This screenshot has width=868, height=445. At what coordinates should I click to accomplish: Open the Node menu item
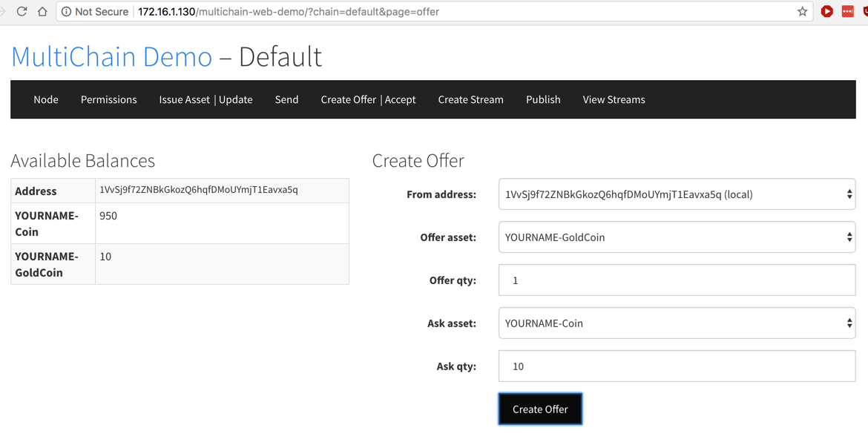click(x=46, y=99)
